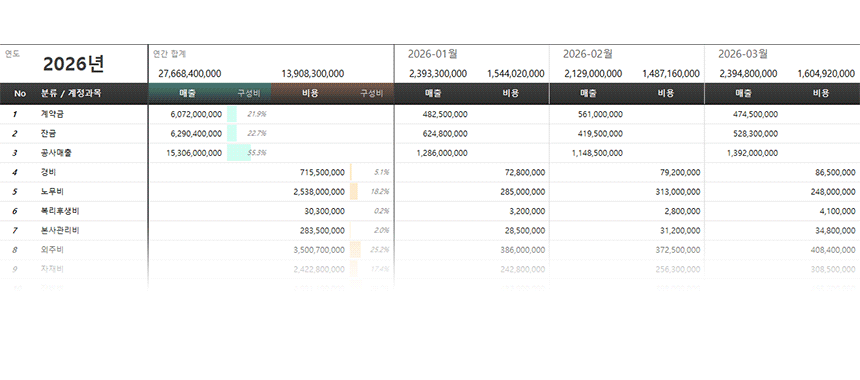Select February 노무비 cost 313,000,000
Image resolution: width=860 pixels, height=380 pixels.
point(678,191)
